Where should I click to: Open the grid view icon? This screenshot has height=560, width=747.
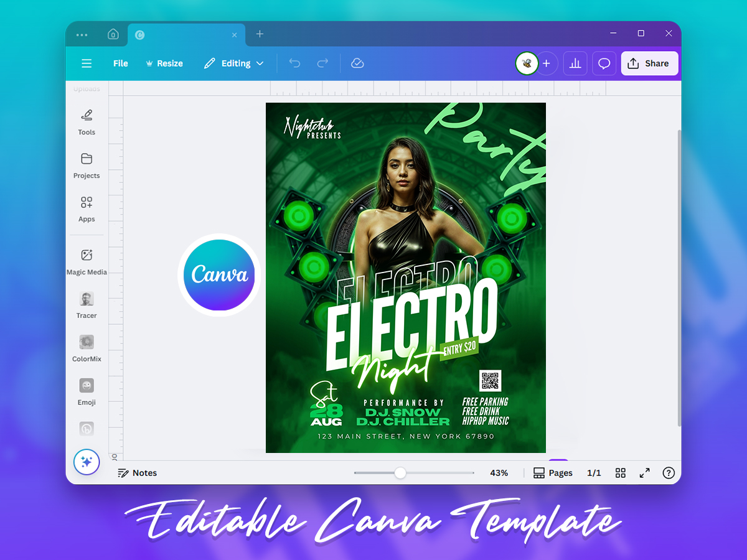(621, 473)
